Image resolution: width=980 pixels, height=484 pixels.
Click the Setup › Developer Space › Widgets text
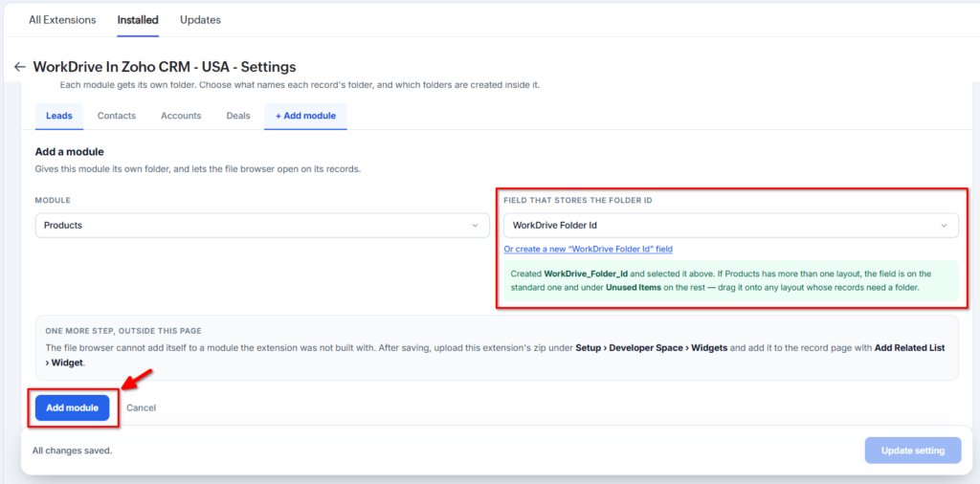(x=651, y=348)
